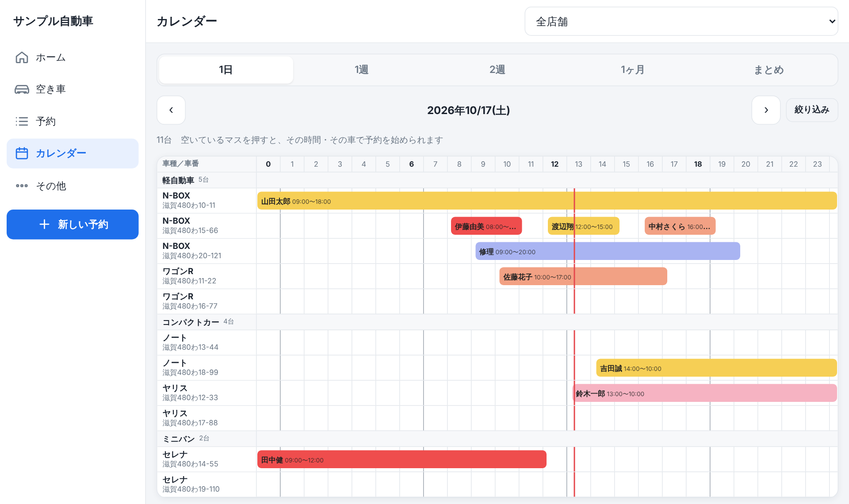Click the three-dots icon for その他
The width and height of the screenshot is (849, 504).
[x=22, y=186]
